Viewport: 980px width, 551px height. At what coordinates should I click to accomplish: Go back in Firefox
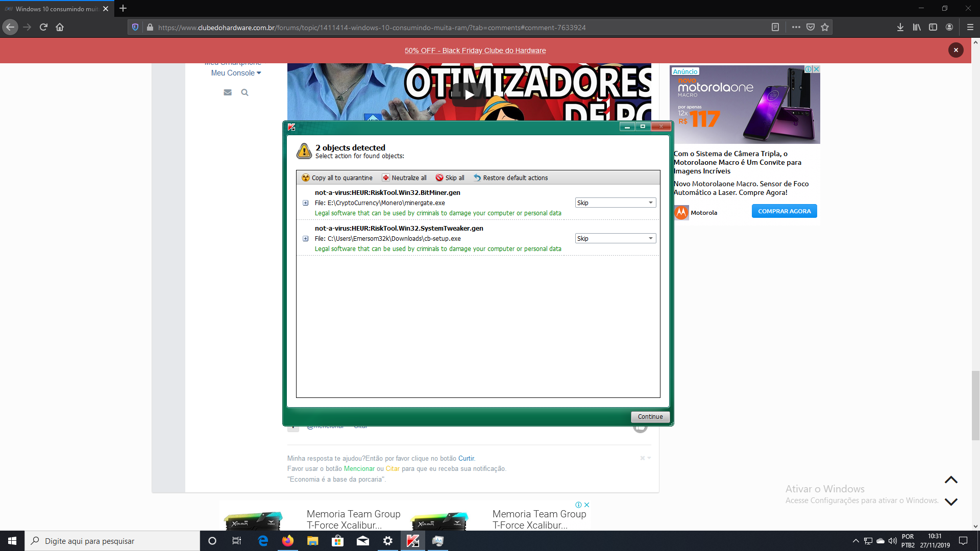(10, 27)
